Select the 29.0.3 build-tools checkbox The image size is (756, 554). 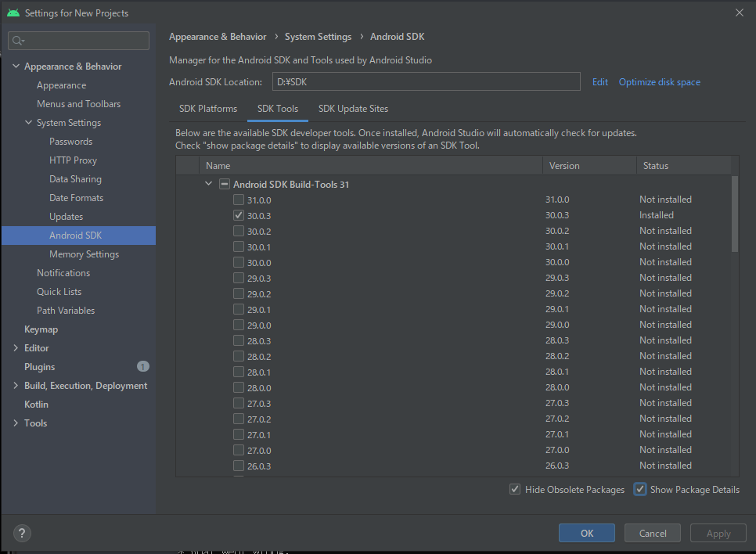239,278
